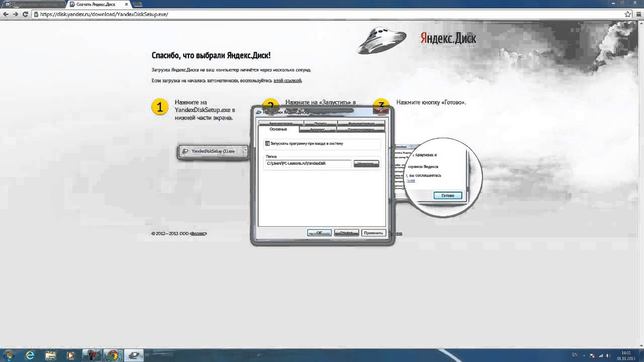The image size is (644, 362).
Task: Click the browser forward arrow
Action: point(16,14)
